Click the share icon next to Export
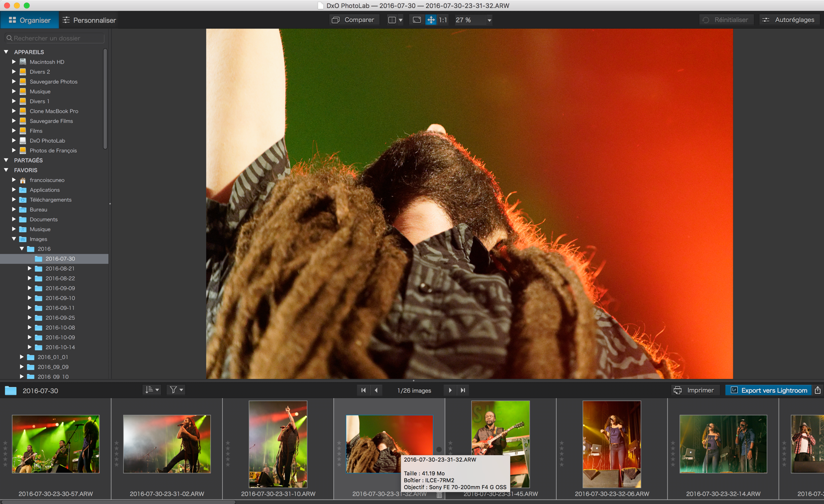The image size is (824, 504). click(818, 390)
